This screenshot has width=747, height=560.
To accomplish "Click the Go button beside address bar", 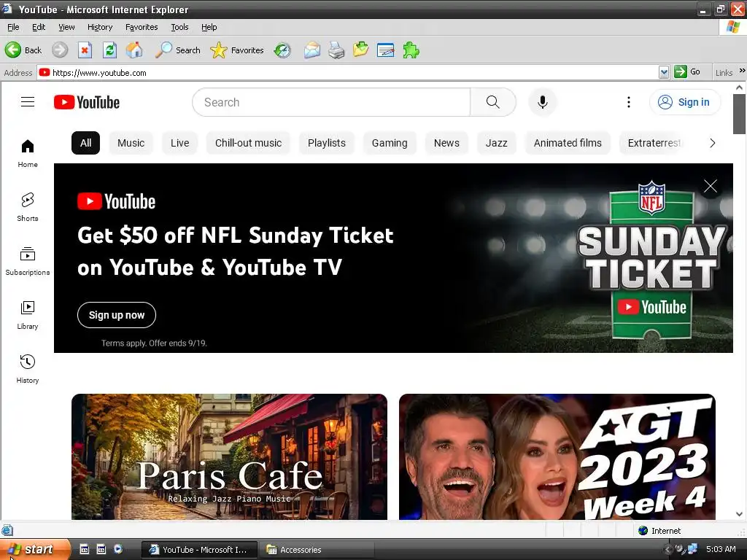I will [687, 72].
